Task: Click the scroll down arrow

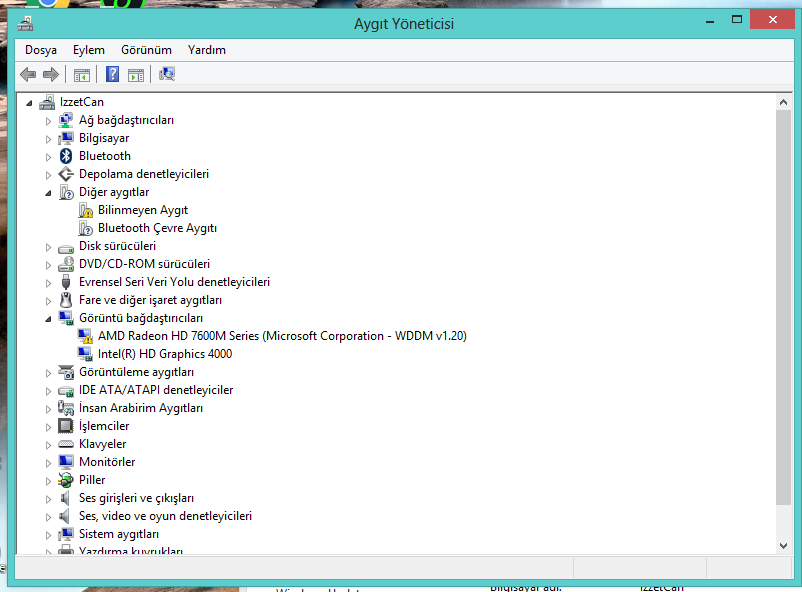Action: (783, 546)
